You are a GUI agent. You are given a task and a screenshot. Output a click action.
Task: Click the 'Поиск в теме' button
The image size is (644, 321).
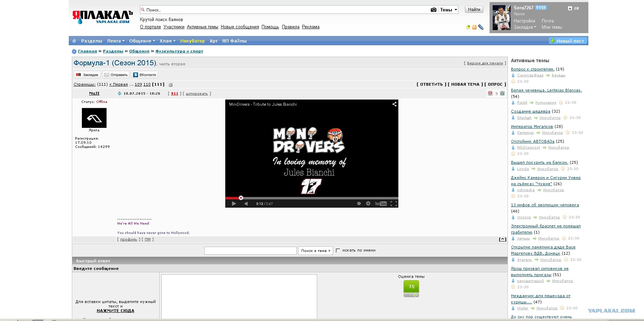tap(315, 251)
